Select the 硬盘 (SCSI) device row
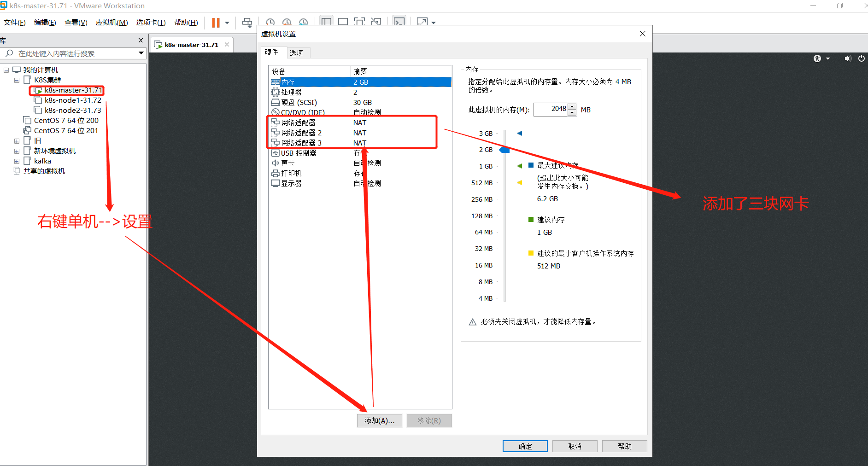Viewport: 868px width, 466px height. pyautogui.click(x=360, y=102)
